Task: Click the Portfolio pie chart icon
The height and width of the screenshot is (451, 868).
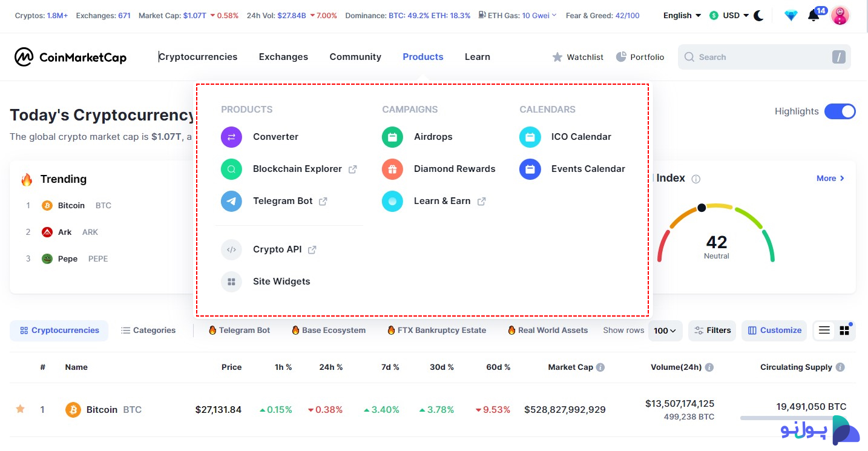Action: click(621, 56)
